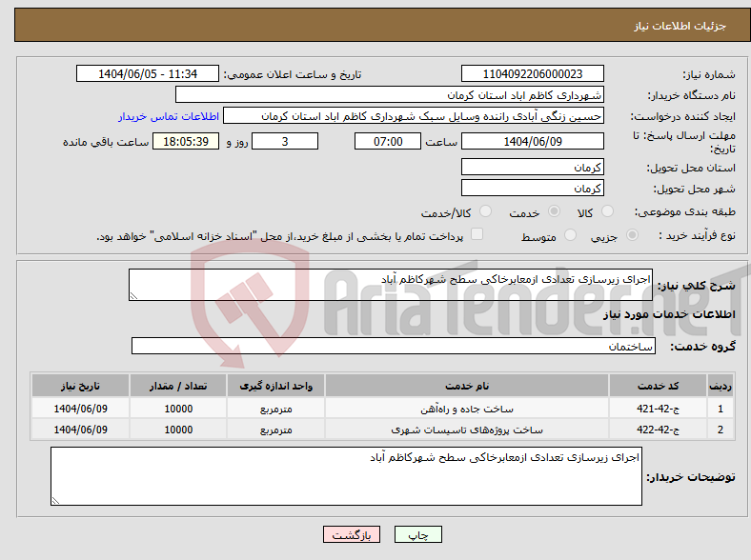The width and height of the screenshot is (751, 560).
Task: Click the شرح کلی نیاز description textarea
Action: pos(391,285)
